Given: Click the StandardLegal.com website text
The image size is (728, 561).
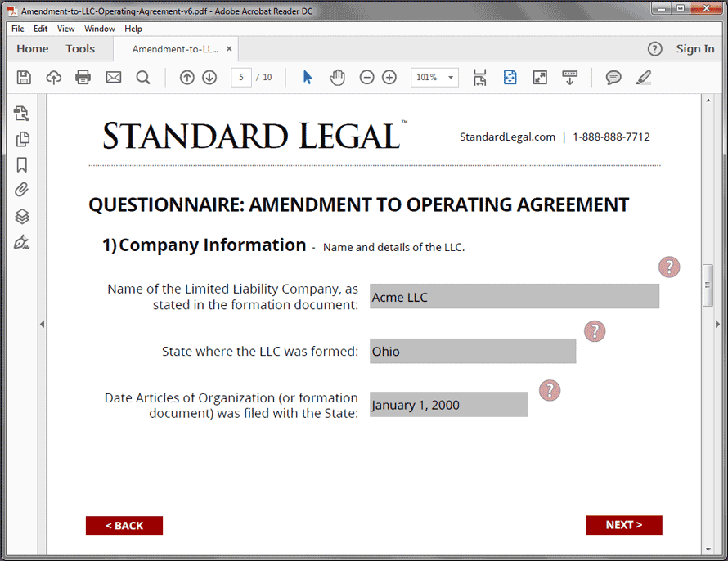Looking at the screenshot, I should (507, 137).
